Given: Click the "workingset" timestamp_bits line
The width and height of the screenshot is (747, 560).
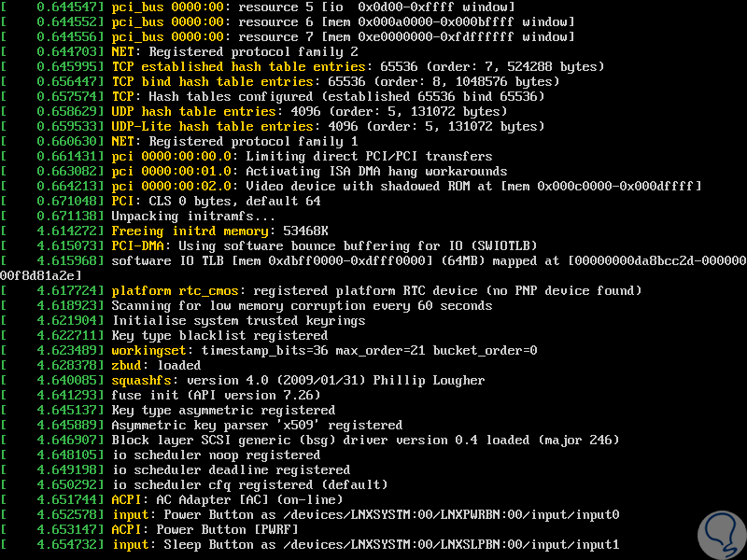Looking at the screenshot, I should pos(323,351).
